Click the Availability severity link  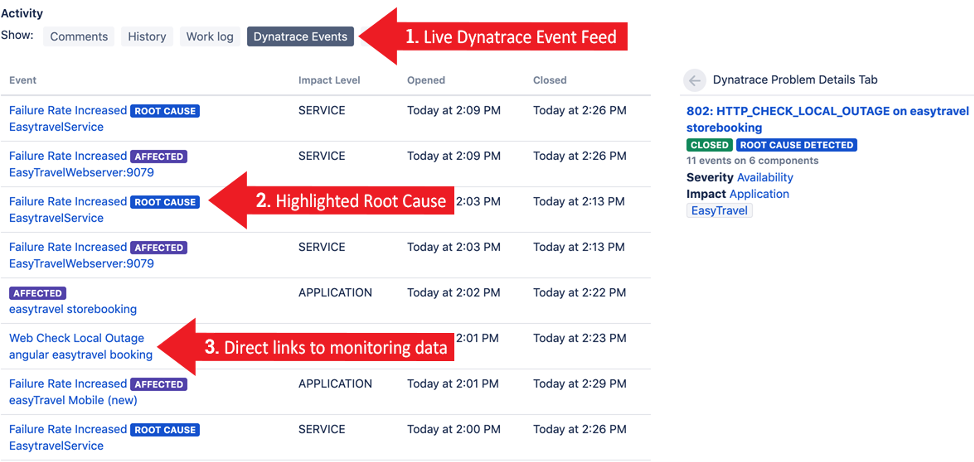point(765,177)
